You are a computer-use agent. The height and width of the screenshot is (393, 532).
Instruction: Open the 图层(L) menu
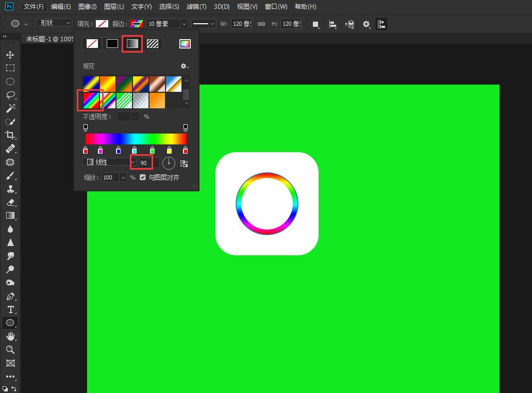114,7
